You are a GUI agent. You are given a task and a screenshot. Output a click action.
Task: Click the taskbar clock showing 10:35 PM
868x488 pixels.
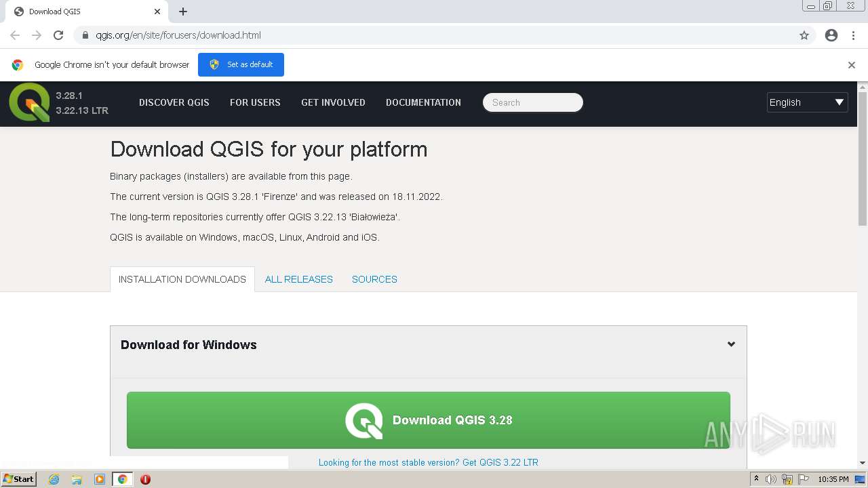pyautogui.click(x=833, y=479)
